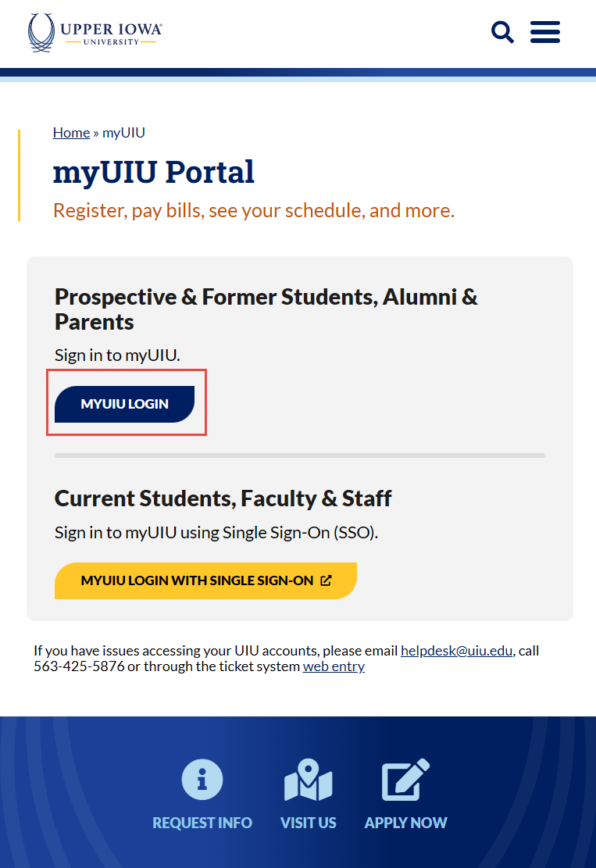Email helpdesk@uiu.edu via the link

coord(457,650)
